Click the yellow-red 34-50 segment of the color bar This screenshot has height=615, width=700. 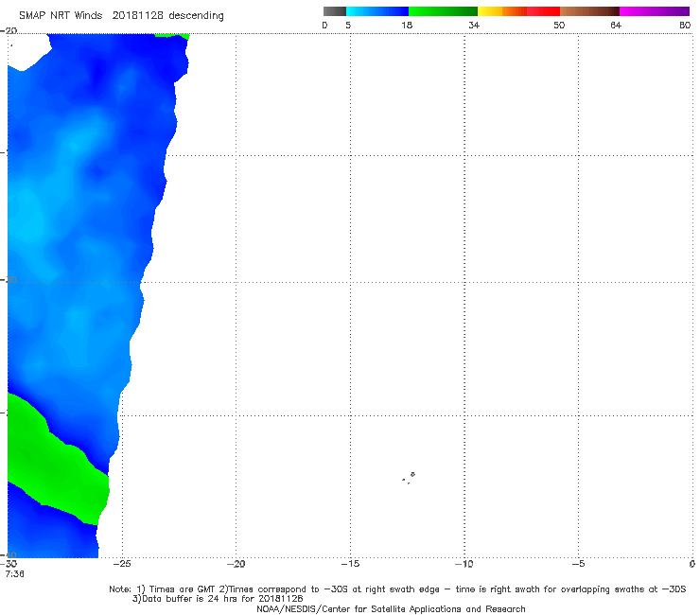(x=518, y=11)
